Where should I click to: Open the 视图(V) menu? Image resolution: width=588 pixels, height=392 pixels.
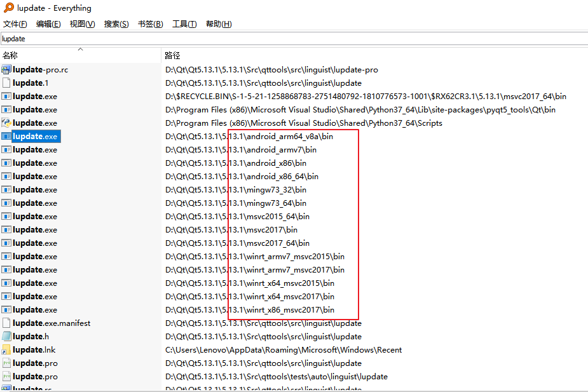(x=82, y=24)
